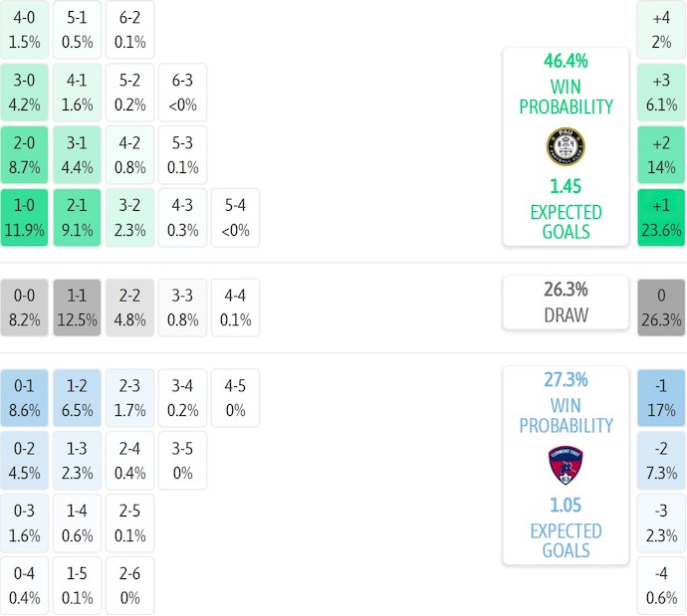Choose the 2-2 draw tile
This screenshot has height=616, width=687.
[x=130, y=307]
